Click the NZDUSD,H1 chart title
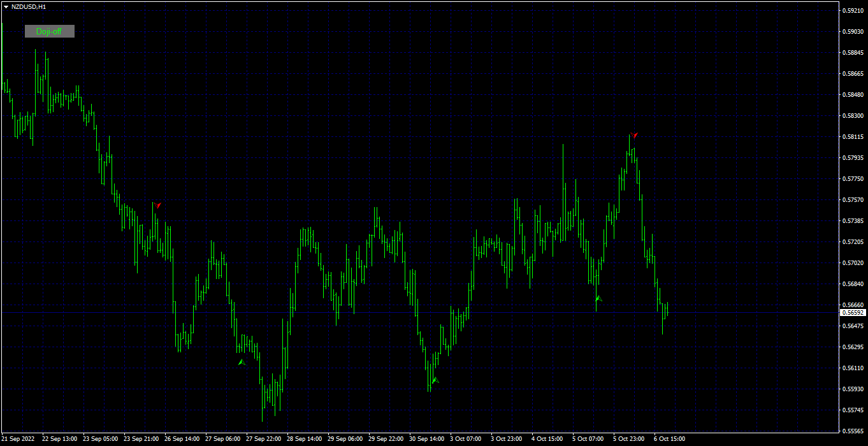The height and width of the screenshot is (446, 868). [29, 6]
